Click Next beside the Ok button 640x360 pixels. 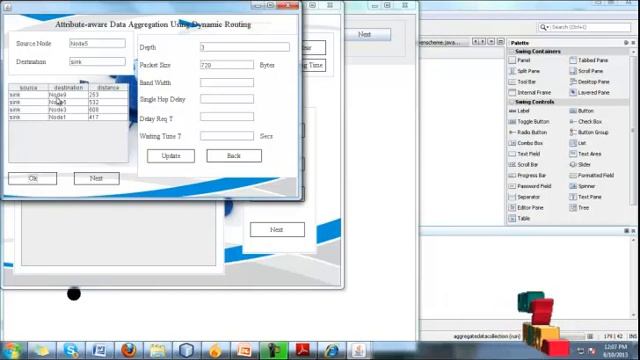click(x=97, y=178)
